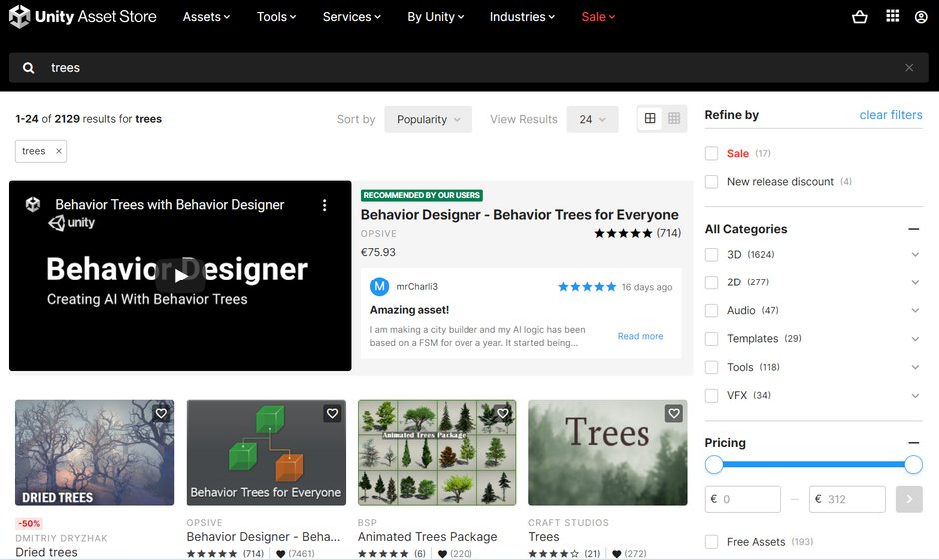Open the Craft Studios Trees thumbnail

607,453
